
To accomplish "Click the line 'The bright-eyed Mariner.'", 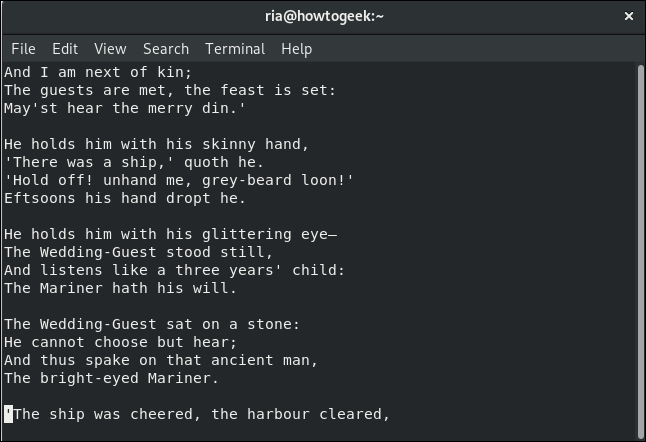I will tap(111, 378).
